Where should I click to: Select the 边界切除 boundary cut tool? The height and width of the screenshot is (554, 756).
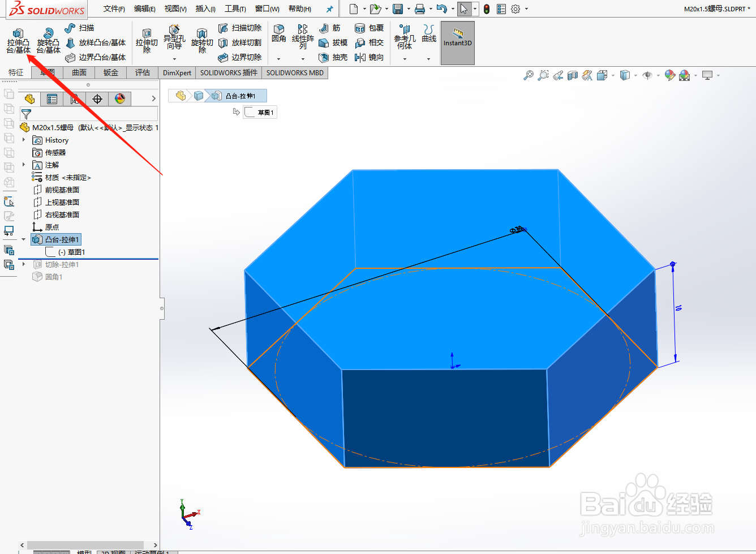[240, 57]
